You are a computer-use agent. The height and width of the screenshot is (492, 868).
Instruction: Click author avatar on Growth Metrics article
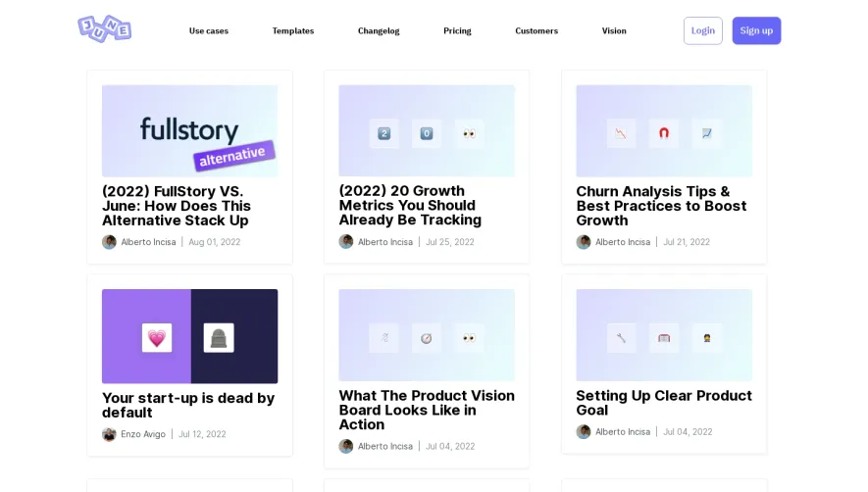pyautogui.click(x=346, y=242)
